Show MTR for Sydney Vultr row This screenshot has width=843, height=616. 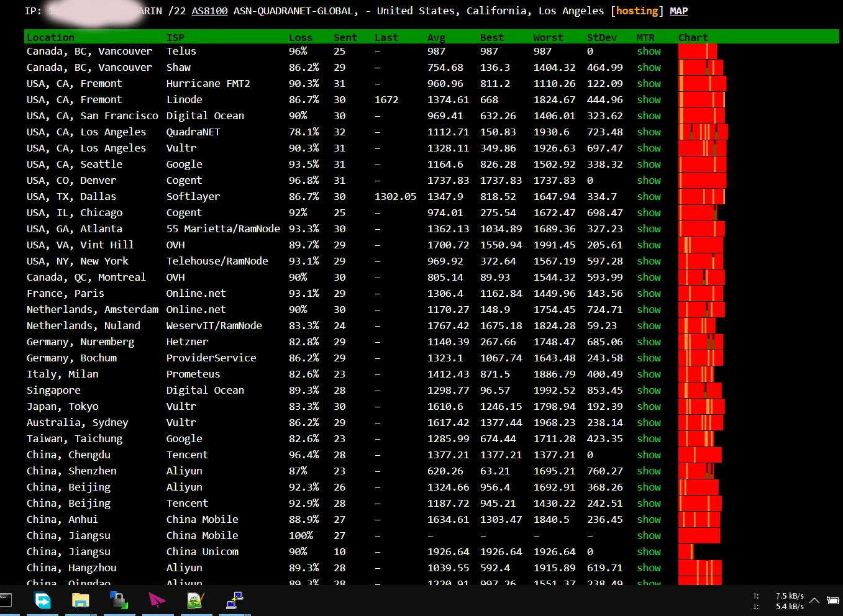point(649,423)
